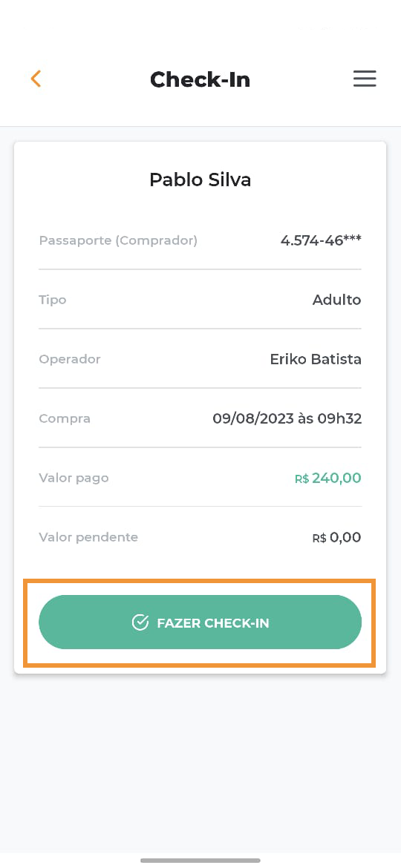Screen dimensions: 401x868
Task: Select the Check-In page title
Action: coord(200,79)
